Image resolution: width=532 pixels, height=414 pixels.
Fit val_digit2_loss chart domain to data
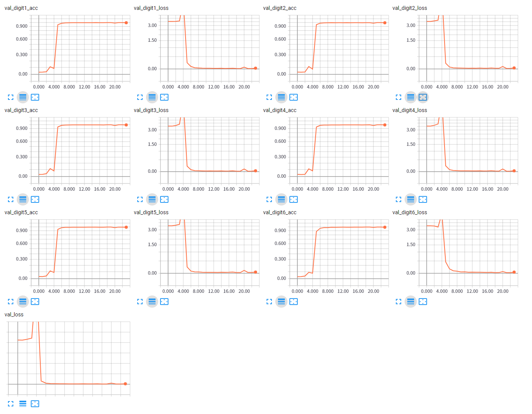coord(423,97)
